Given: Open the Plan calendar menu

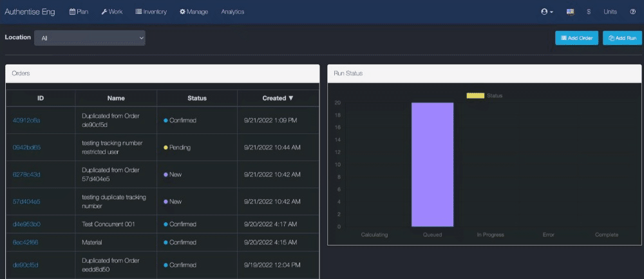Looking at the screenshot, I should pyautogui.click(x=78, y=12).
